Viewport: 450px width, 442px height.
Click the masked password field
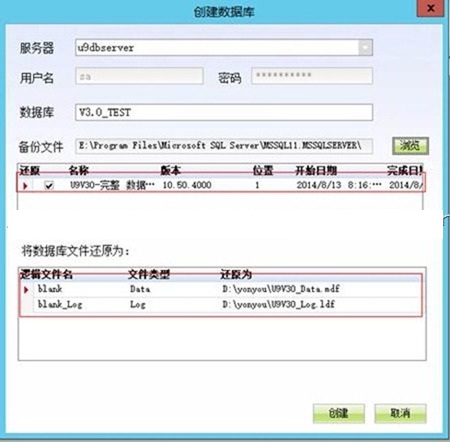(x=312, y=76)
